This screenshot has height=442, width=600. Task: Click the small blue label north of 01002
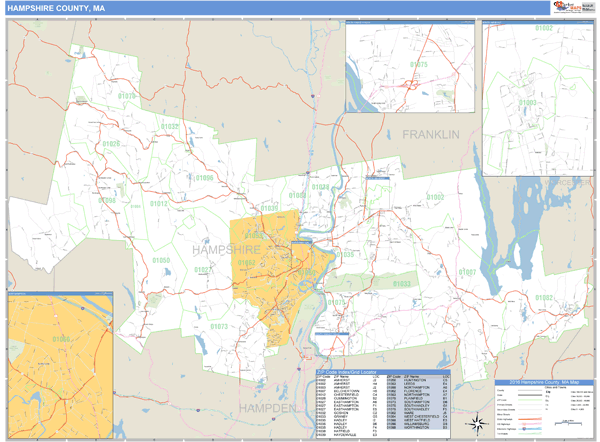point(376,178)
